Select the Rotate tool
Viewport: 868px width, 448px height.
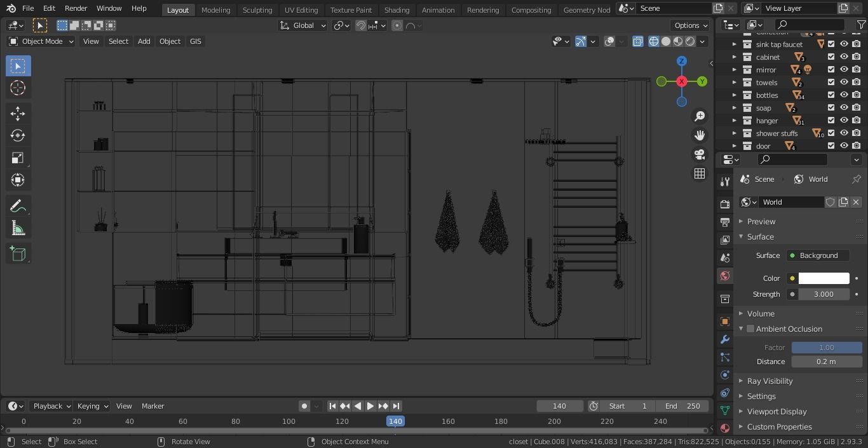tap(18, 136)
